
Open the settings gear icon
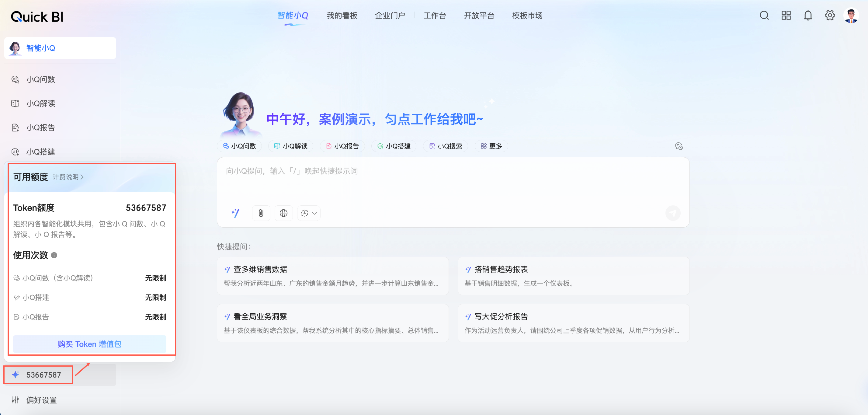click(x=830, y=16)
